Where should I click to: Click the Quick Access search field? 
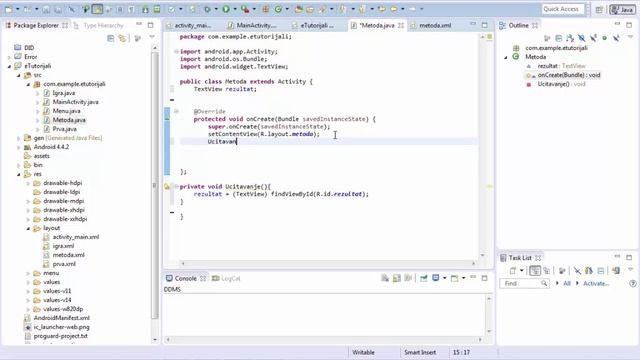pyautogui.click(x=562, y=9)
